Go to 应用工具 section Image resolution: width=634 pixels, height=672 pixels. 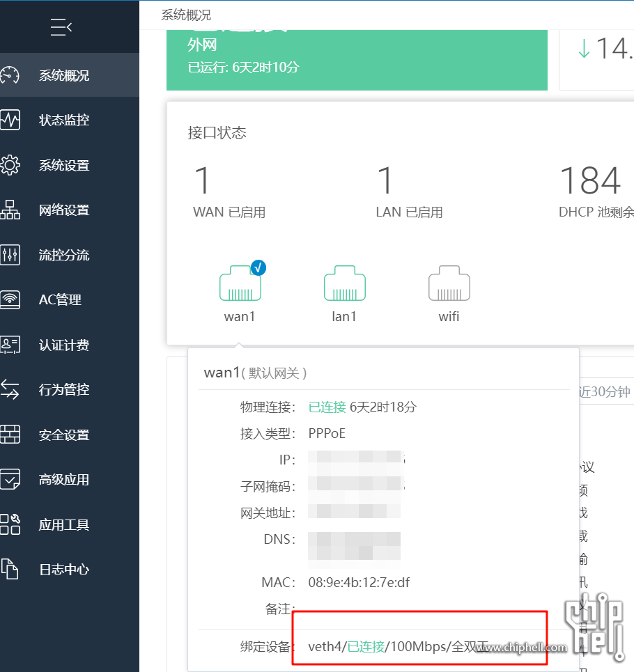pyautogui.click(x=70, y=524)
